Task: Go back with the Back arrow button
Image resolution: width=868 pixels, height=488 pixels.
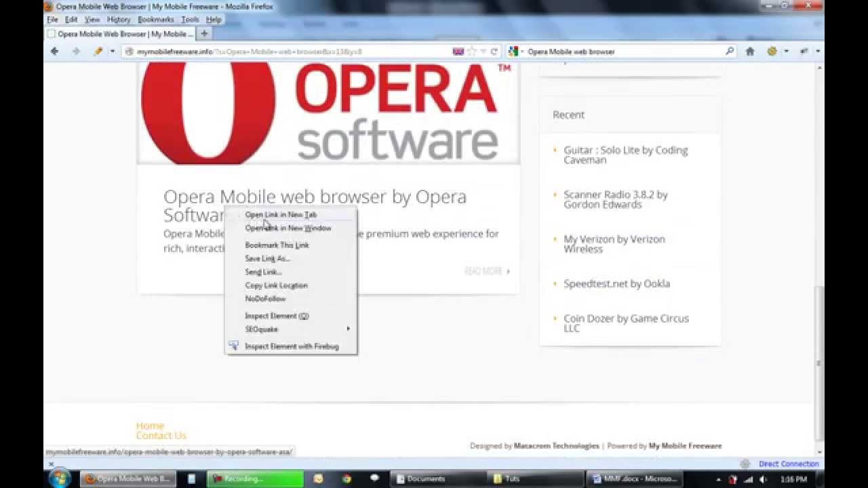Action: pyautogui.click(x=55, y=52)
